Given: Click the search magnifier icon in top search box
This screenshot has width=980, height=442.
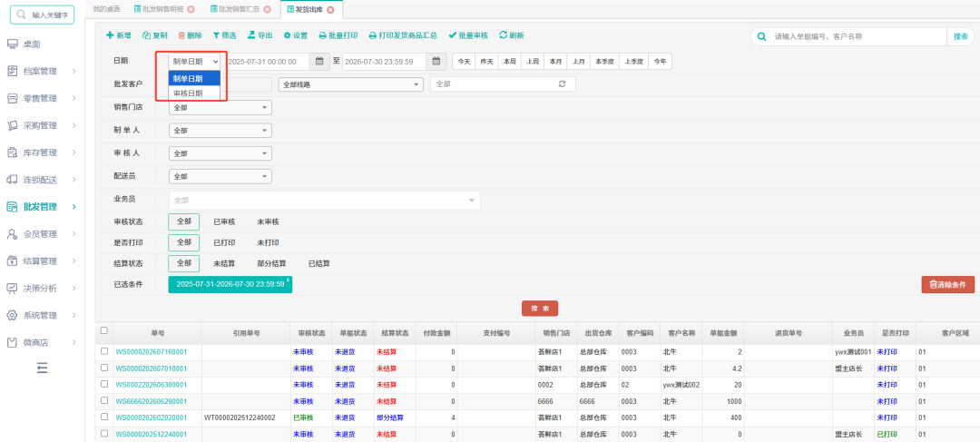Looking at the screenshot, I should [761, 37].
